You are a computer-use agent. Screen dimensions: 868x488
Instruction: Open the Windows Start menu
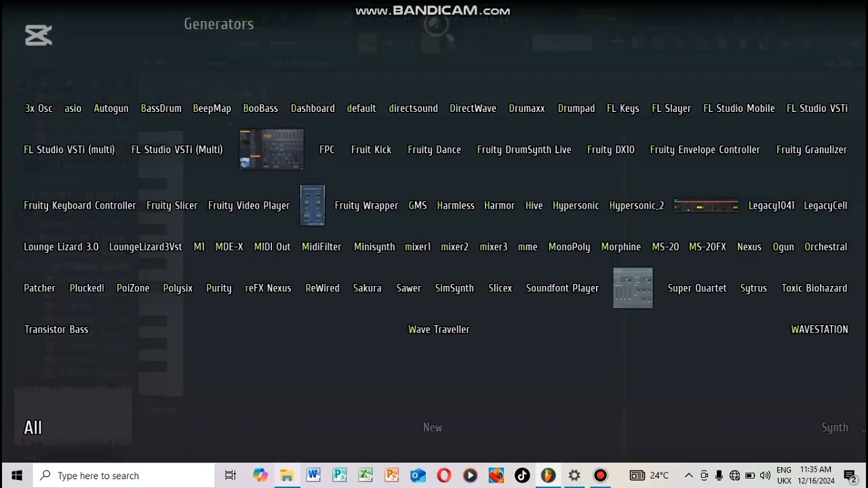(16, 475)
